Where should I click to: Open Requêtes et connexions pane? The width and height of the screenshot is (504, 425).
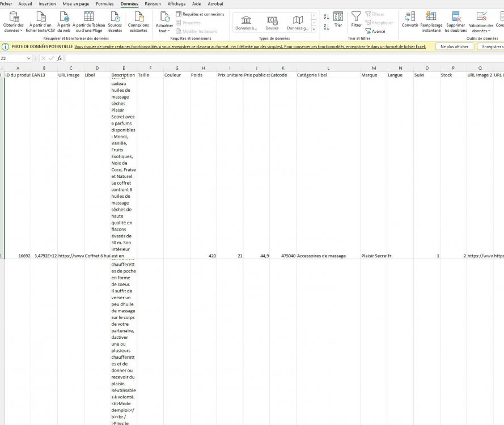tap(200, 14)
